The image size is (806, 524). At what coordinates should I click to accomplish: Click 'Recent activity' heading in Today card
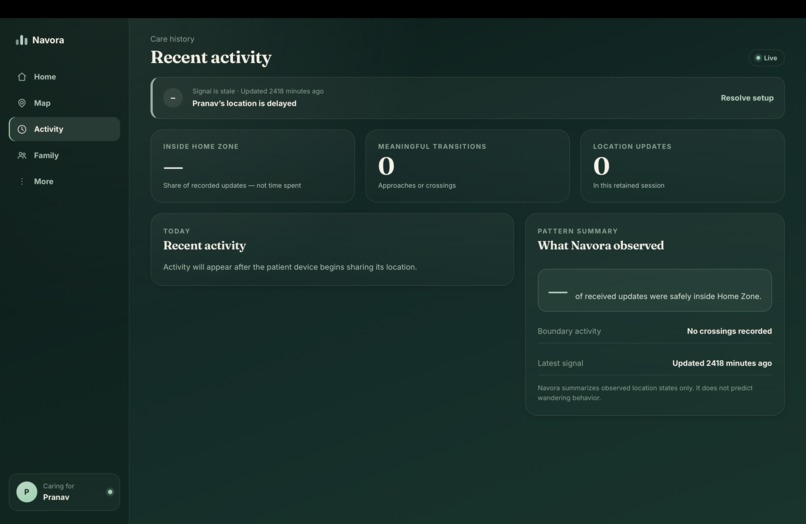tap(205, 245)
